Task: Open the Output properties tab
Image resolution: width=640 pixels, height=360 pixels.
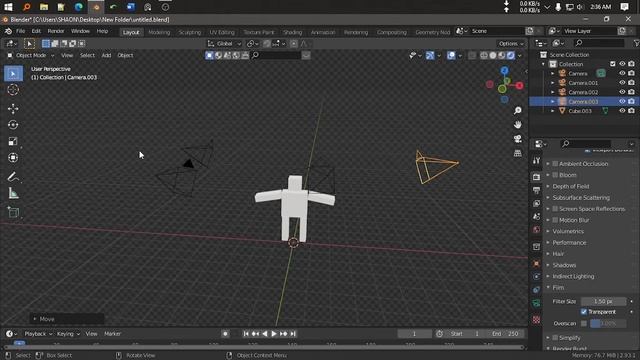Action: (536, 190)
